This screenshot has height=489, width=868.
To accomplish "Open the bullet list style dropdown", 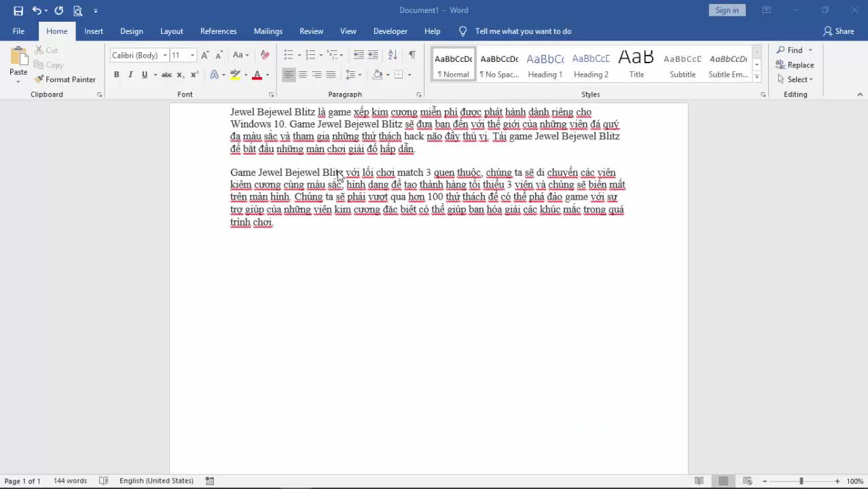I will [299, 55].
